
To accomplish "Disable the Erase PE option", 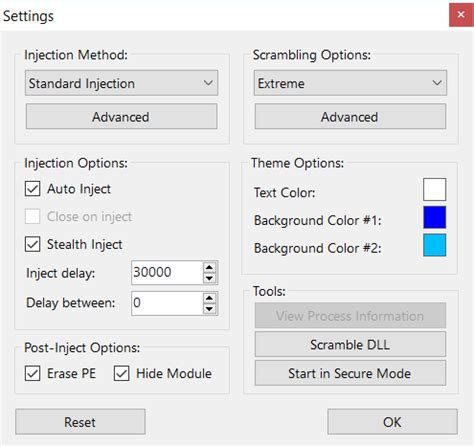I will tap(33, 373).
